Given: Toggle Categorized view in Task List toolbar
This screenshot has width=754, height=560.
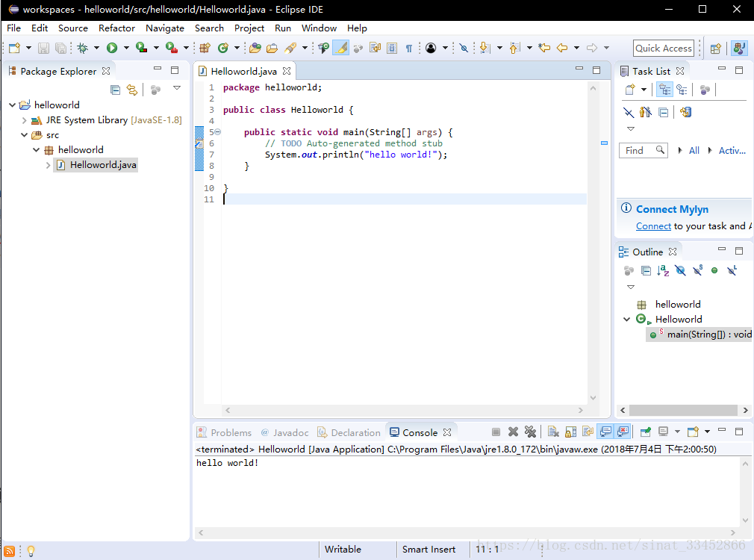Looking at the screenshot, I should point(664,90).
